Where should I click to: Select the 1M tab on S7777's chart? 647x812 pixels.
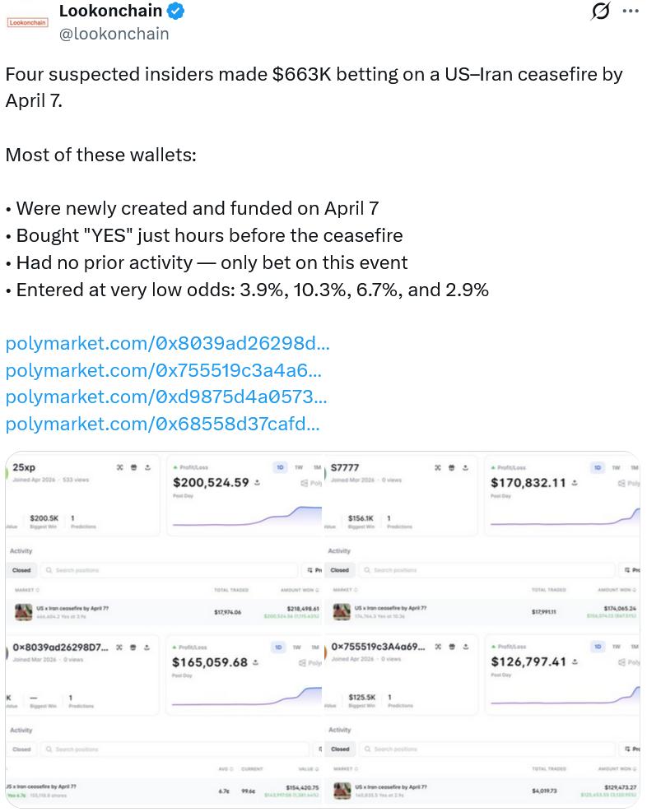click(x=633, y=466)
